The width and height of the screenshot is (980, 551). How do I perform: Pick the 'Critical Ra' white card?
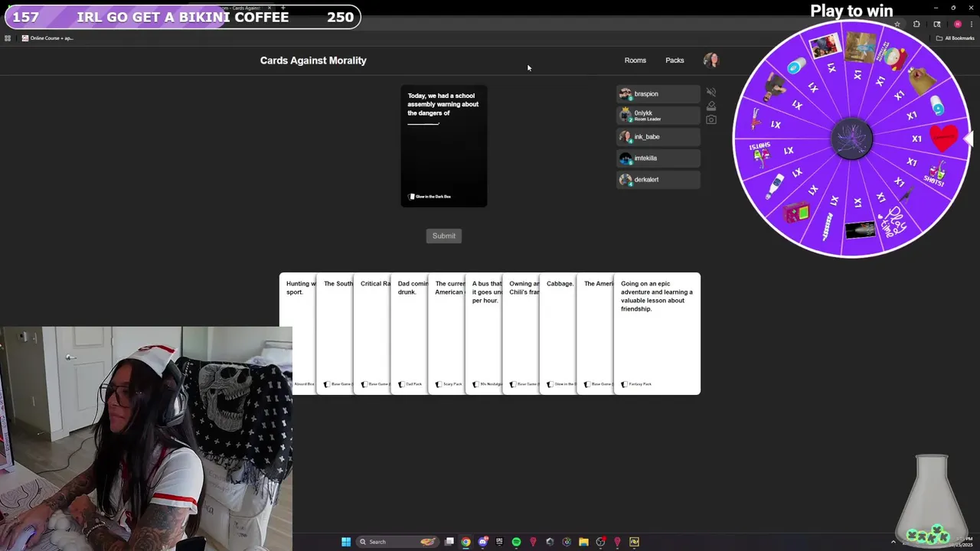pos(373,334)
